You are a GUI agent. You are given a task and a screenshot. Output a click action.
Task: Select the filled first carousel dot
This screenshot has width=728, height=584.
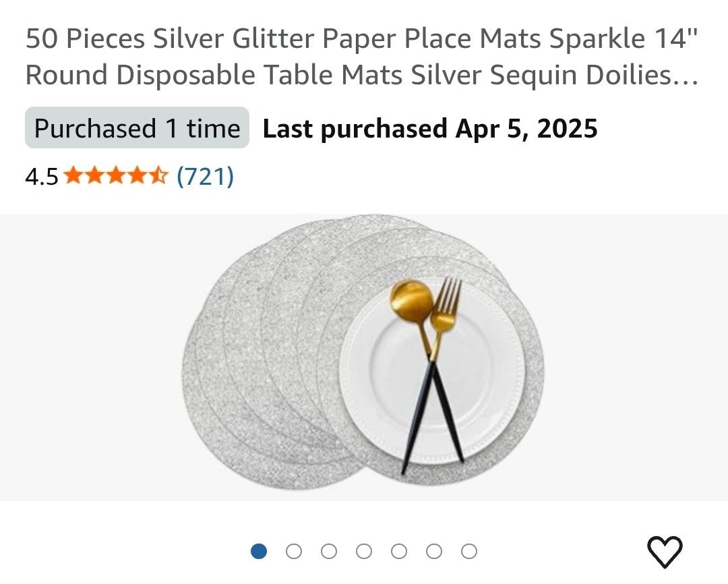pos(258,551)
